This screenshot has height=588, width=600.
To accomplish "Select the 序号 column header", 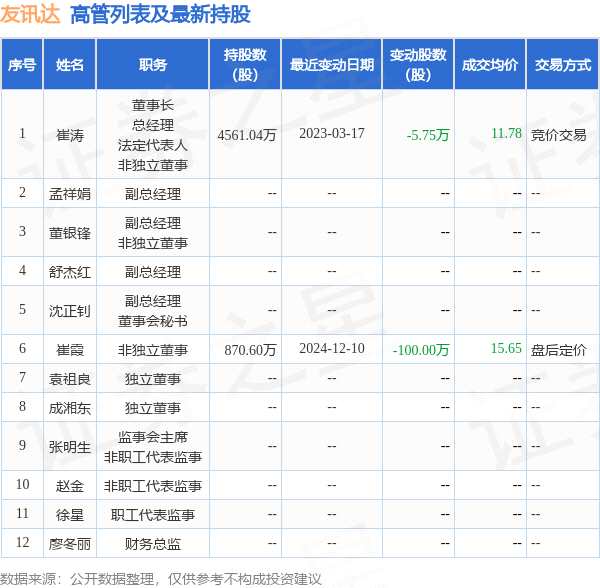I will 22,65.
